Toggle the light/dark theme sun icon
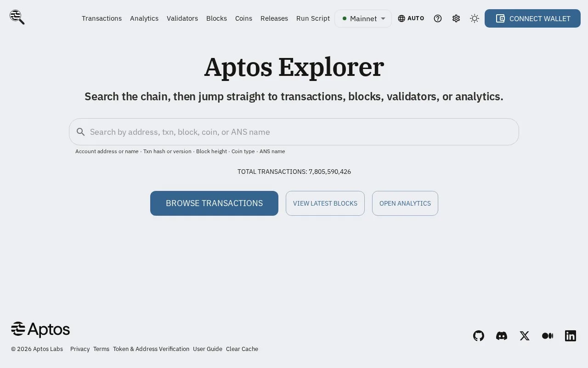 [475, 18]
